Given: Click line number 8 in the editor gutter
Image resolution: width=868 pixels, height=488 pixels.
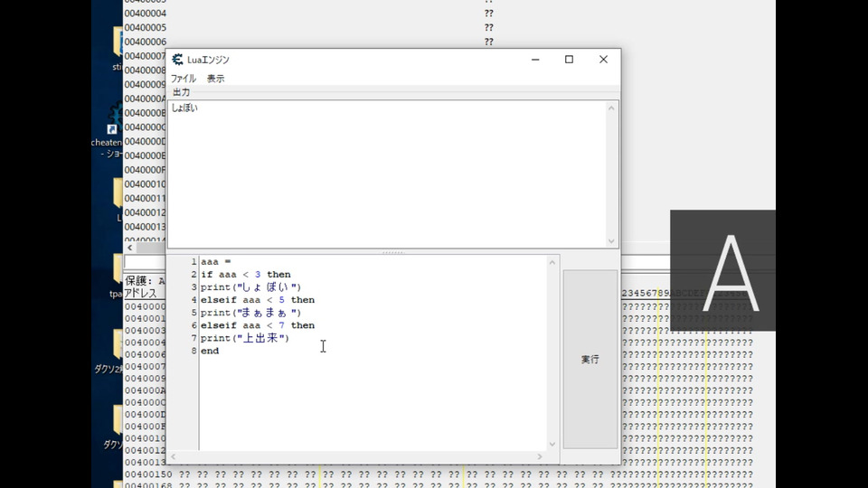Looking at the screenshot, I should click(x=193, y=351).
